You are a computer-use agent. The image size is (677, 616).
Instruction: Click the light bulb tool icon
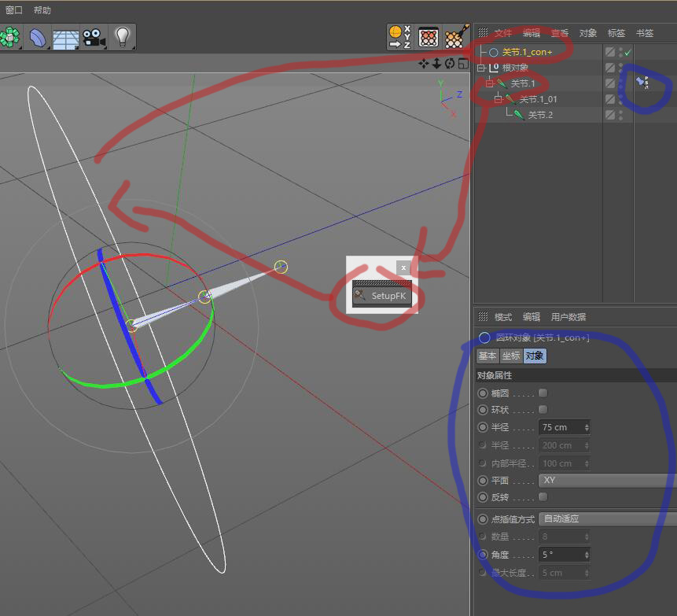pos(122,36)
